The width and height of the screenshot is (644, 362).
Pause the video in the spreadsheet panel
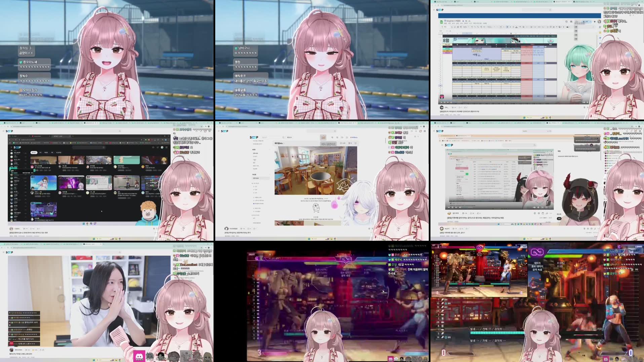pos(445,102)
